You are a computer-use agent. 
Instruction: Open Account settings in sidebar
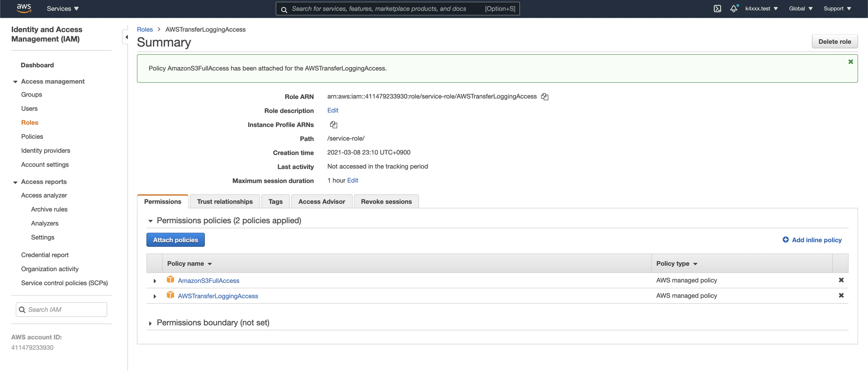45,164
